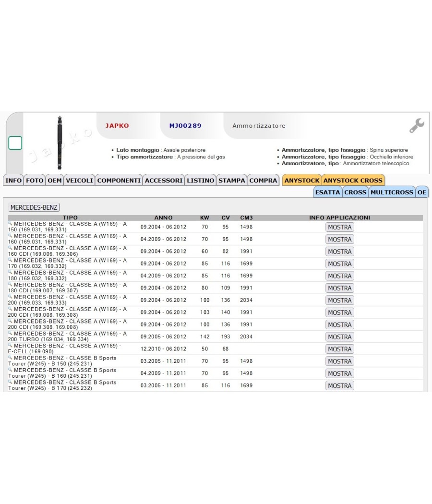Switch to the ANYSTOCK tab
This screenshot has height=504, width=432.
click(302, 180)
